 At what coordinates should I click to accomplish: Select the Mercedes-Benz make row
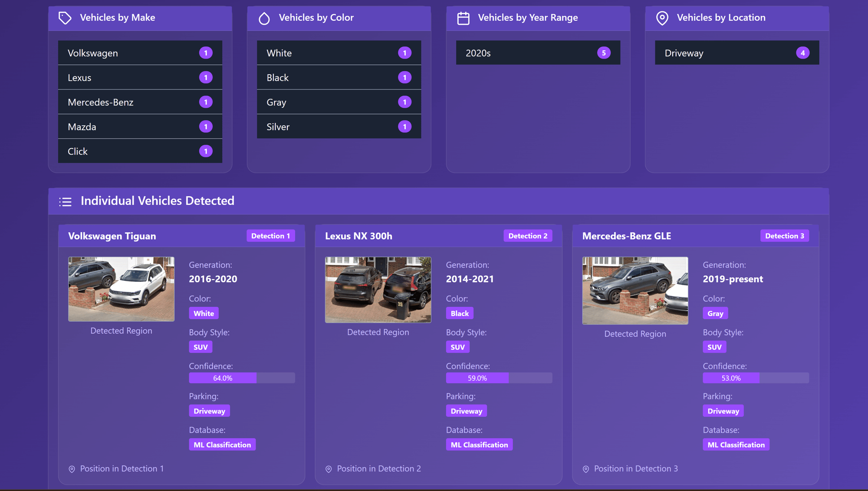coord(140,102)
